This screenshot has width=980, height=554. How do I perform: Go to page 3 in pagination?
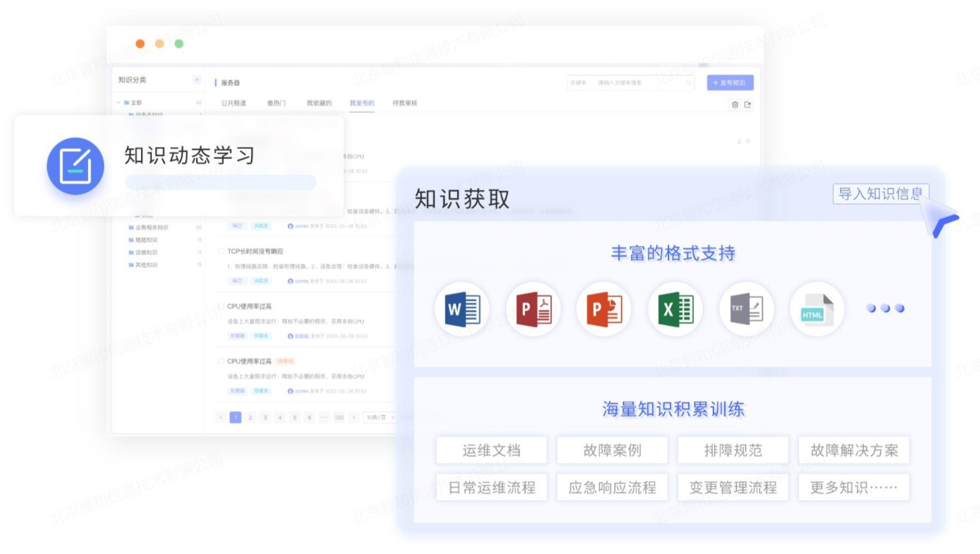265,417
